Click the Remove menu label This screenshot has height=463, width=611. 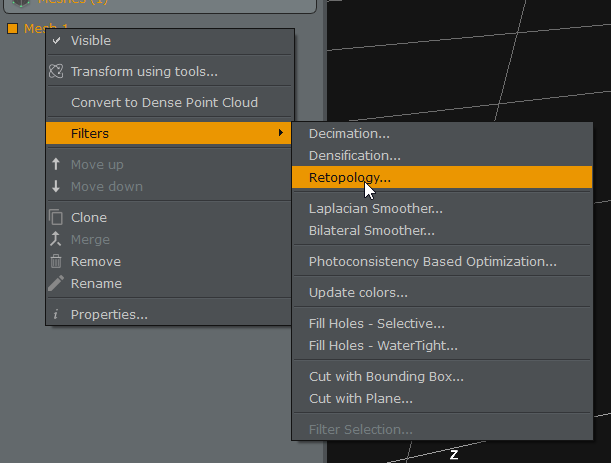pyautogui.click(x=96, y=262)
